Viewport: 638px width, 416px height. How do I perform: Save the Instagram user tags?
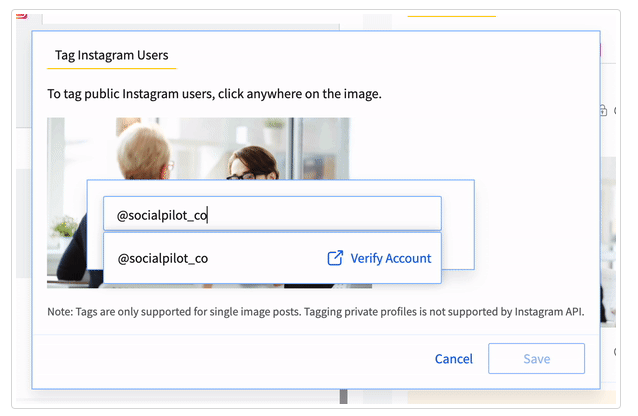[536, 359]
